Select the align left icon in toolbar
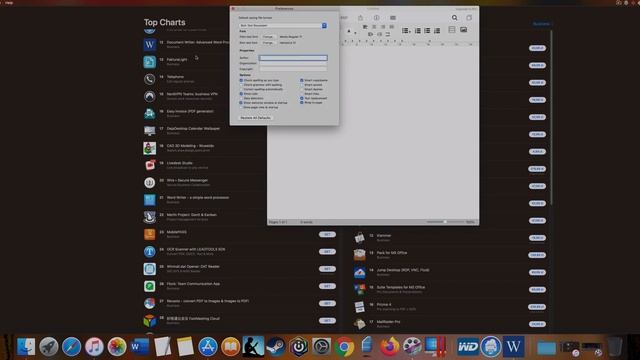This screenshot has height=360, width=640. click(x=365, y=27)
